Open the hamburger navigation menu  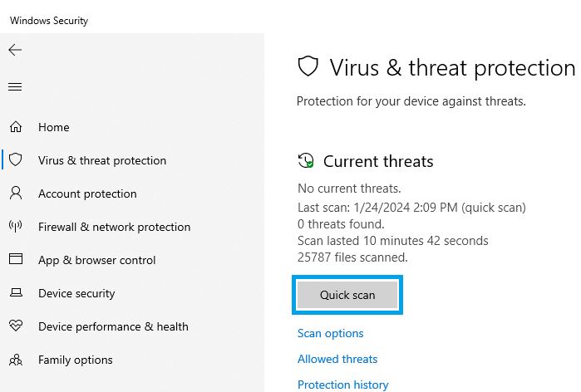(15, 86)
